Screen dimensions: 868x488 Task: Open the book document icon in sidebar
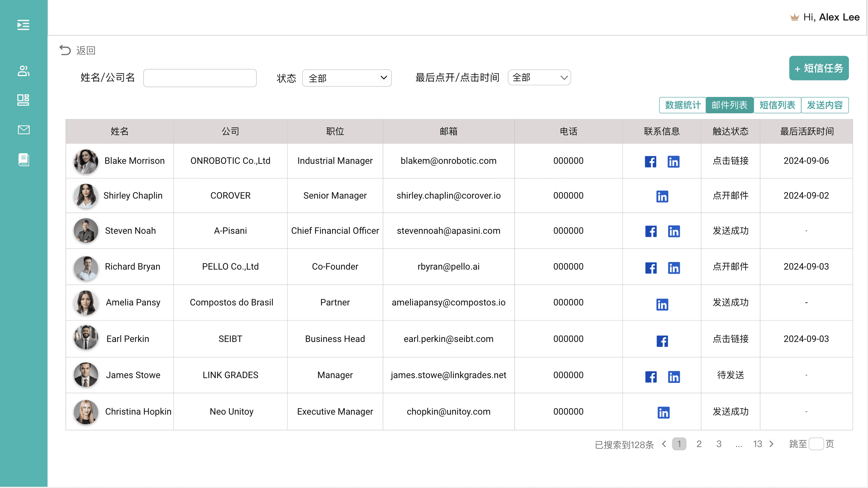pos(24,160)
